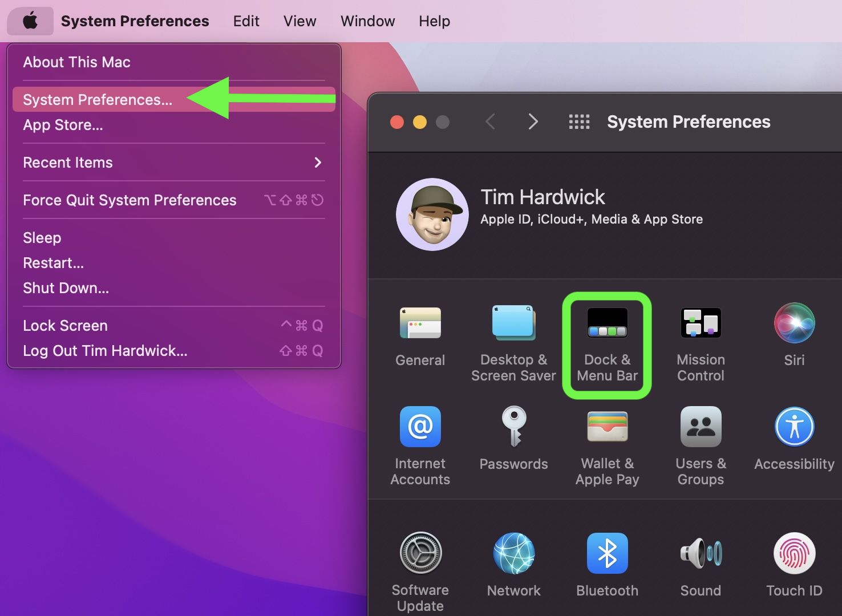Open Users & Groups preferences
This screenshot has height=616, width=842.
tap(701, 446)
